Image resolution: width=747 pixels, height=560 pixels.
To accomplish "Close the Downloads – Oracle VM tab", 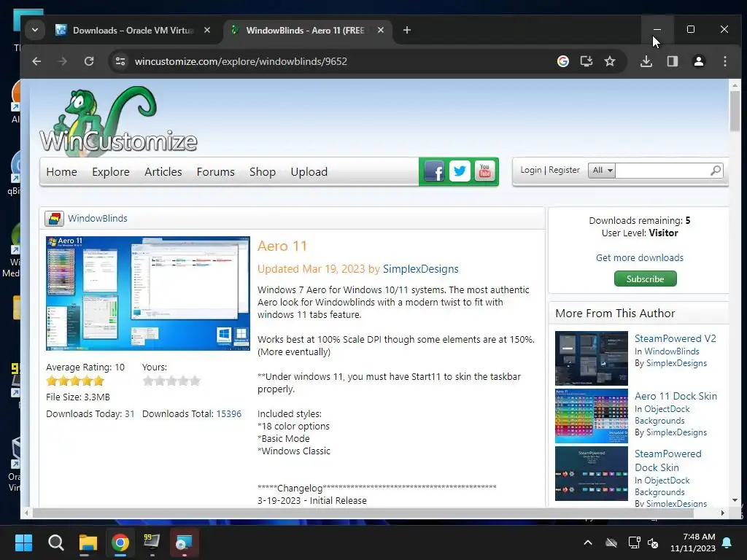I will (x=207, y=30).
